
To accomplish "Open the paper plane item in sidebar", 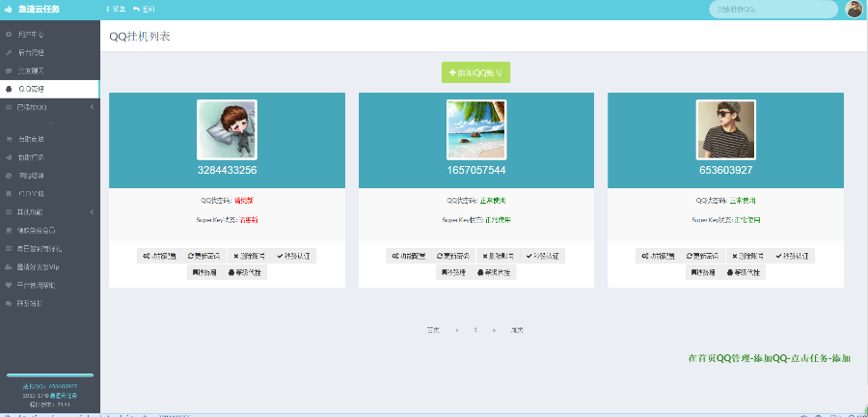I will [x=50, y=158].
